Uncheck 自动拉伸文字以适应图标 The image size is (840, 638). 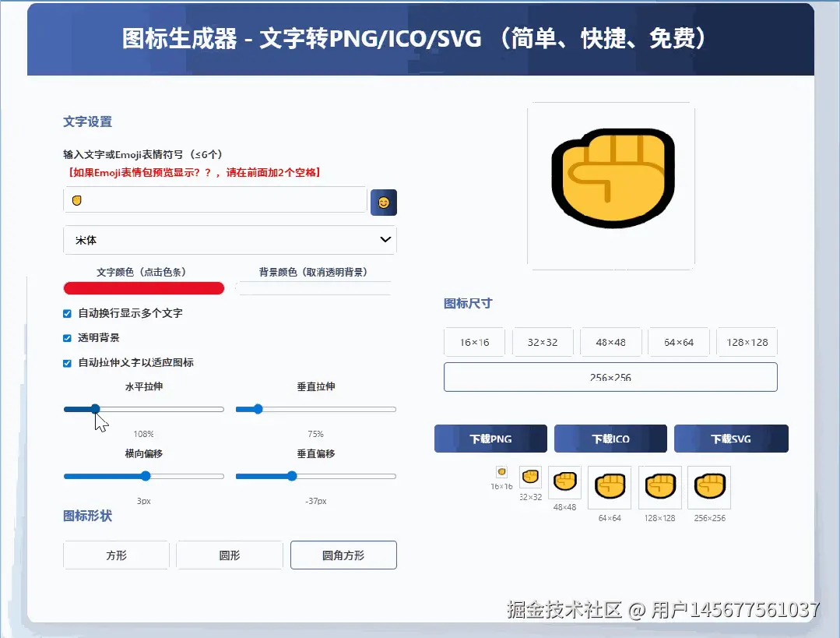pos(66,363)
